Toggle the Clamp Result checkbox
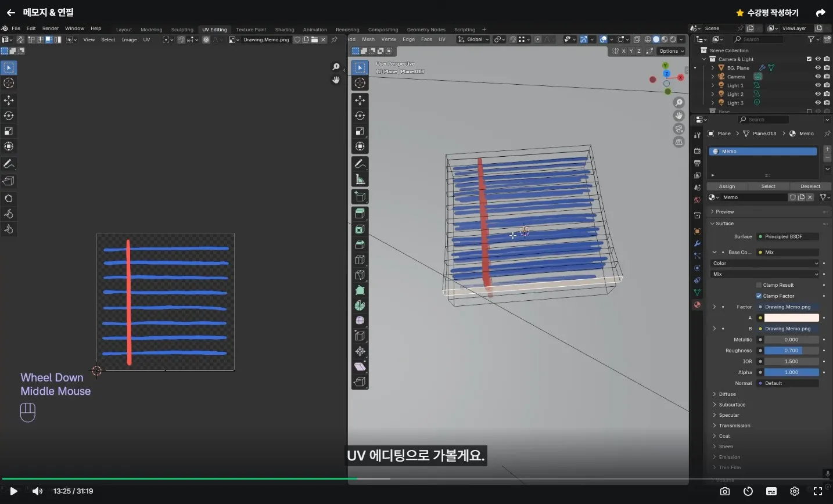833x504 pixels. coord(759,285)
